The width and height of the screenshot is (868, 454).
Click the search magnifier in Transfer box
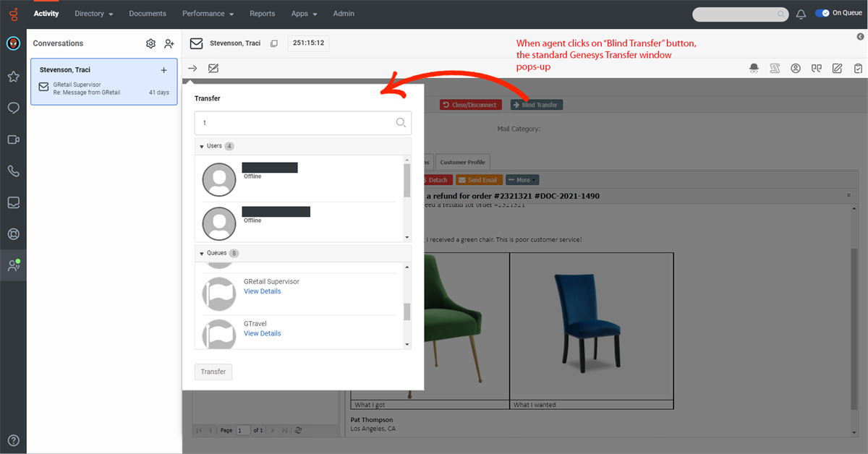click(x=401, y=123)
